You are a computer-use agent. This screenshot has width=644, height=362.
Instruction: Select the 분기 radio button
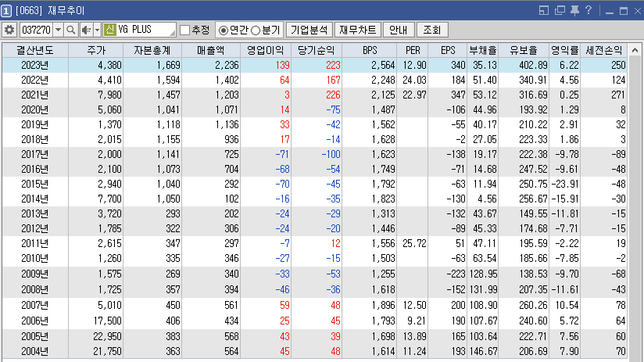256,30
